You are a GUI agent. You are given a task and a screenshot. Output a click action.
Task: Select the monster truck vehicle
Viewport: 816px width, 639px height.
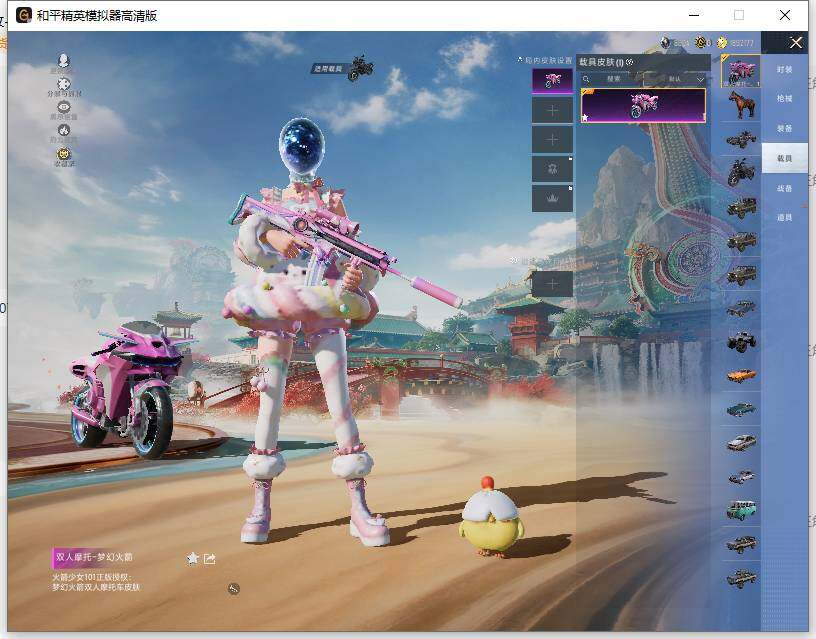coord(741,342)
